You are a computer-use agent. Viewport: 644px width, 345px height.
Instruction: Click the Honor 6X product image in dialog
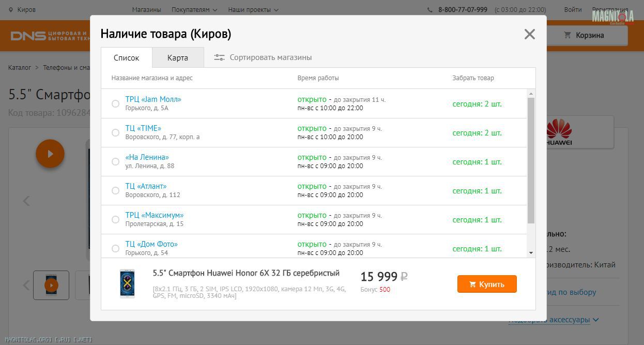pos(127,283)
